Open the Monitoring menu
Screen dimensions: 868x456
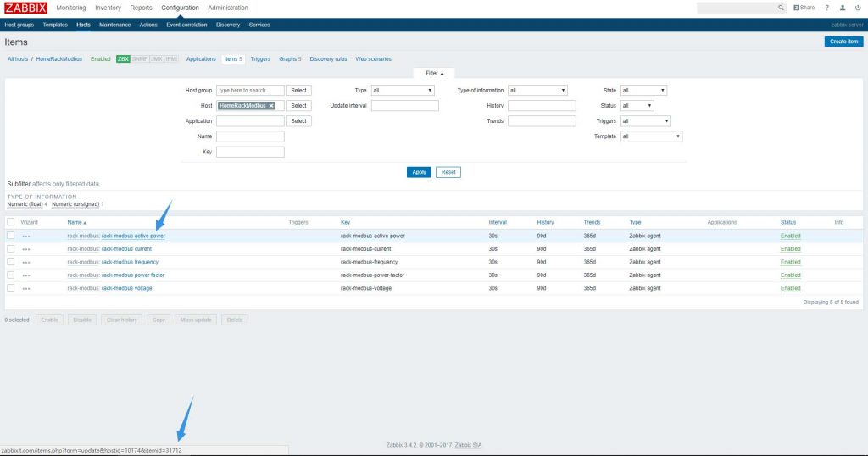coord(71,8)
